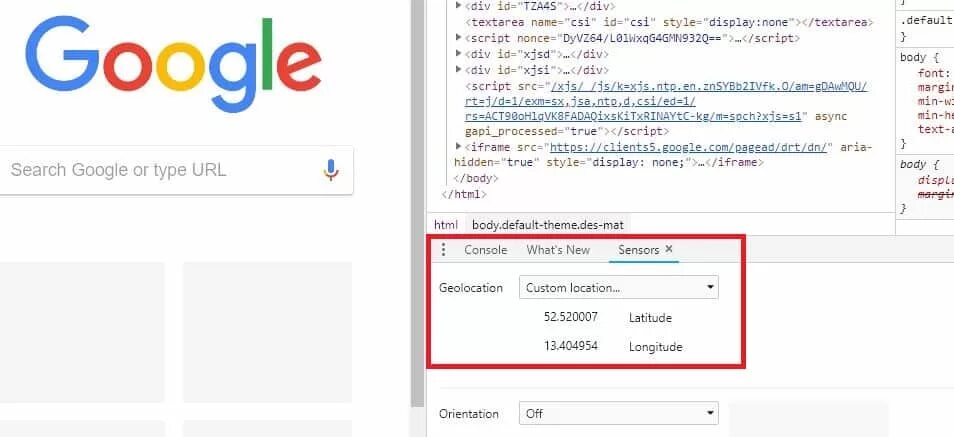Select the textarea csi element row

pyautogui.click(x=669, y=23)
